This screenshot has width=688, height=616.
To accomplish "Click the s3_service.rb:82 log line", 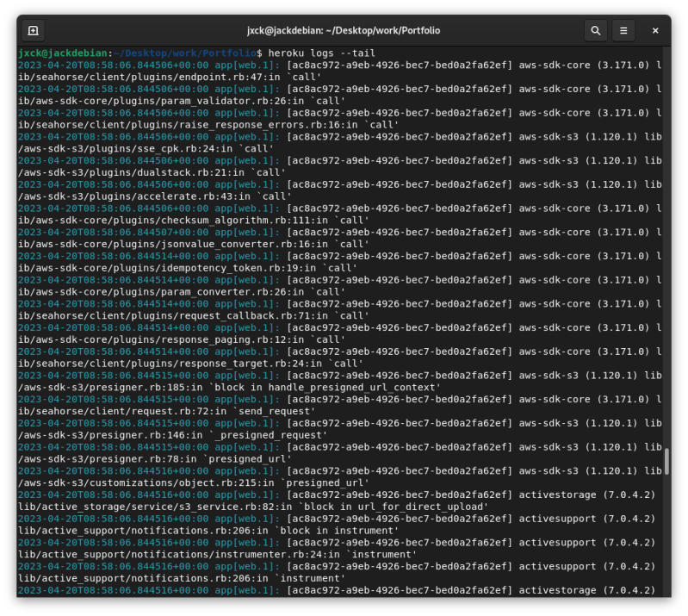I will [x=253, y=507].
